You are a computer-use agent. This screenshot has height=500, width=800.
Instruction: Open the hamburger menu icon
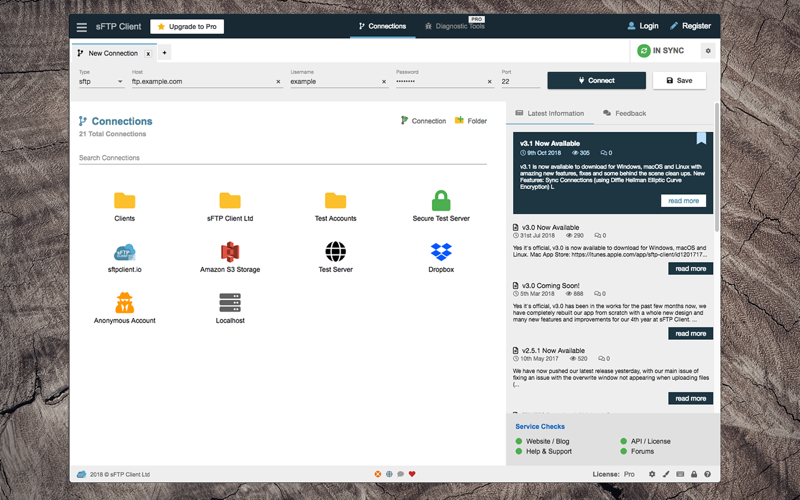82,27
